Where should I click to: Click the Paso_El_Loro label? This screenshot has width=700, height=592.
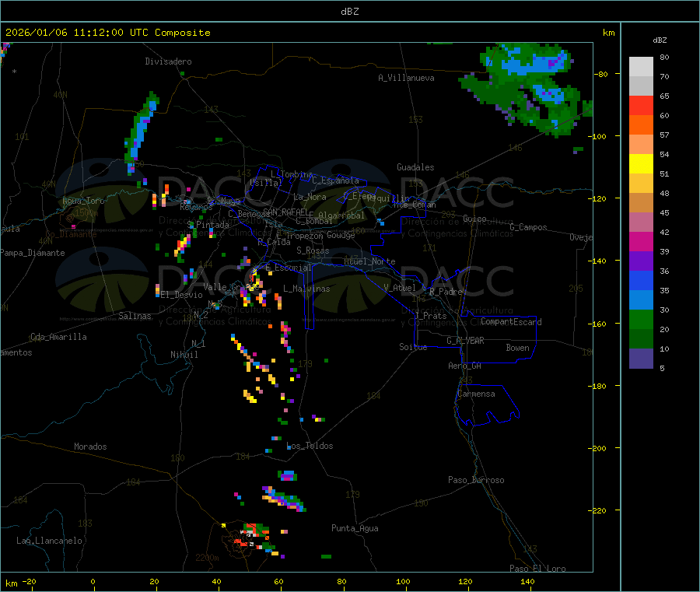pos(537,569)
